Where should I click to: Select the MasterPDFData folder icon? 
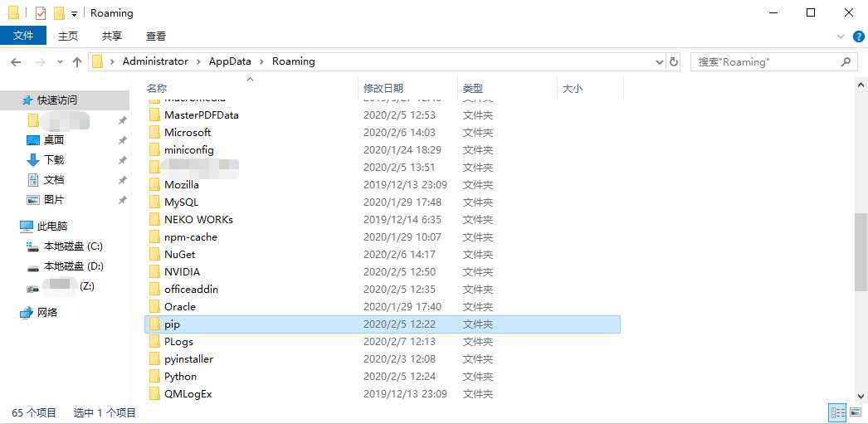pos(154,115)
